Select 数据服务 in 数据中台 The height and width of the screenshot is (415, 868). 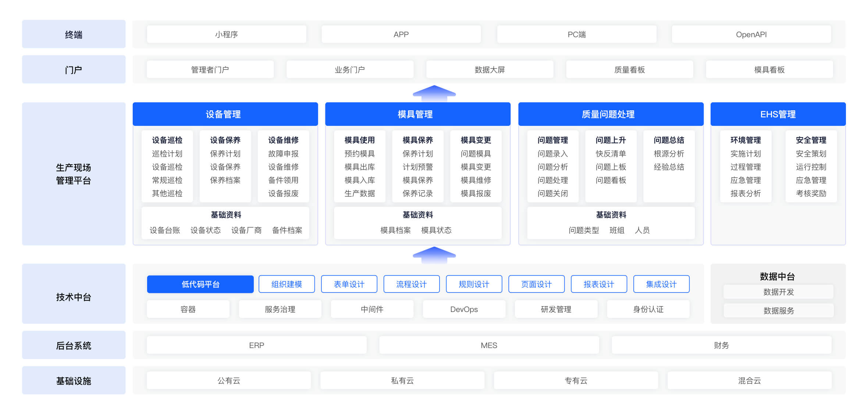point(779,311)
